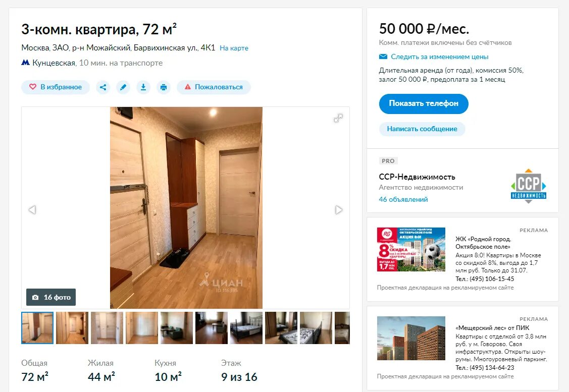Click Написать сообщение button
This screenshot has height=392, width=569.
(422, 129)
